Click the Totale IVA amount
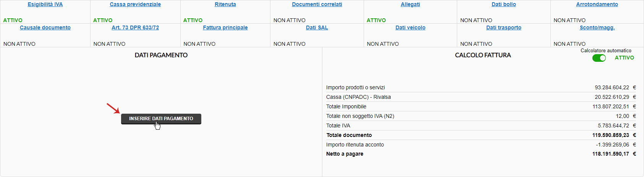 (613, 126)
